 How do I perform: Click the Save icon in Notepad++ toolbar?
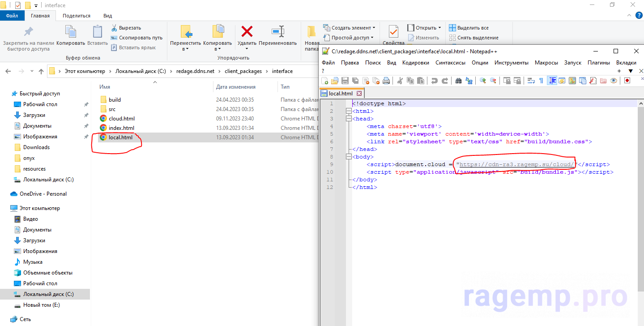pyautogui.click(x=345, y=81)
